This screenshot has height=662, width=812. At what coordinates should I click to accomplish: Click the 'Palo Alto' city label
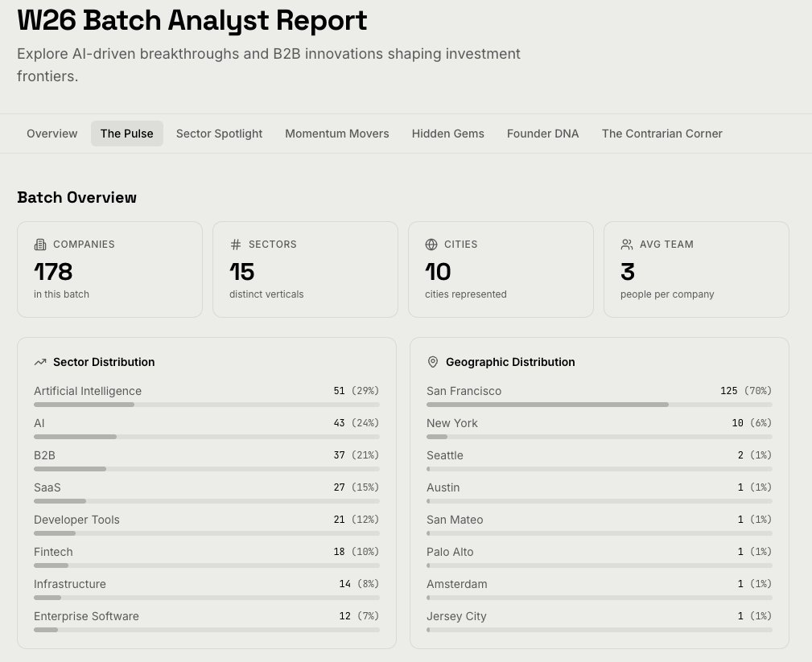tap(450, 551)
